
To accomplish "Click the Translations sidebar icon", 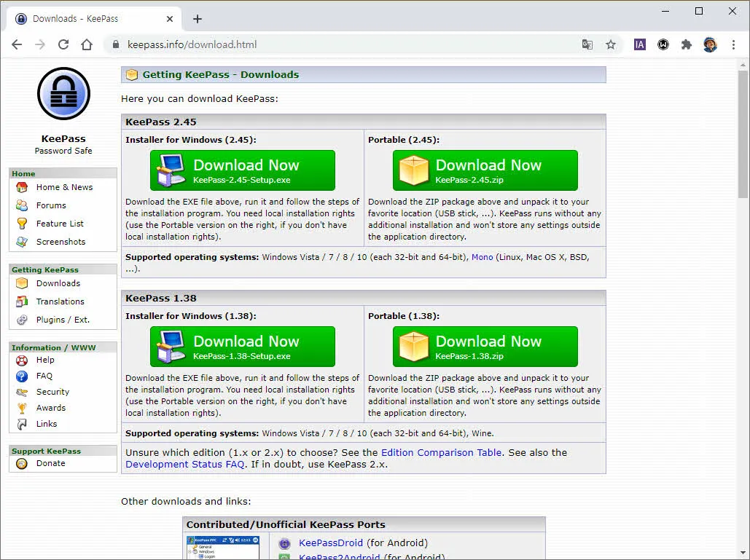I will [22, 301].
